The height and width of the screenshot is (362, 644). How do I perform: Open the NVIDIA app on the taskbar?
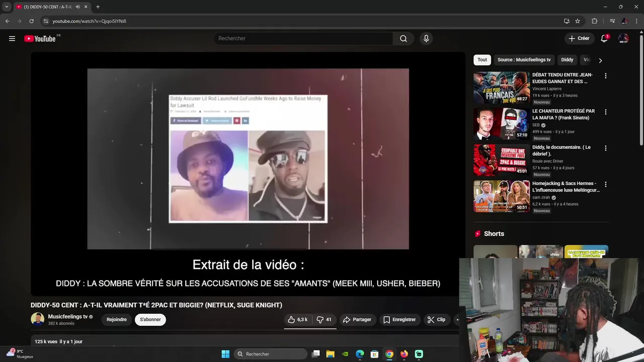[x=345, y=354]
